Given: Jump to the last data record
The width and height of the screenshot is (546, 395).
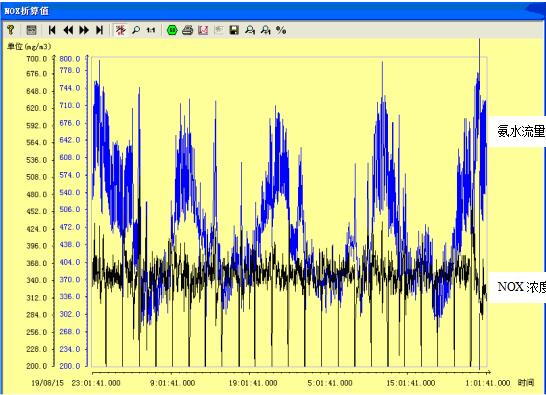Looking at the screenshot, I should (99, 30).
